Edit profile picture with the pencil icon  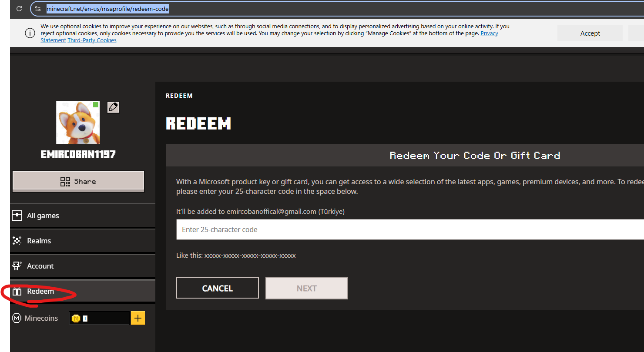pyautogui.click(x=113, y=107)
